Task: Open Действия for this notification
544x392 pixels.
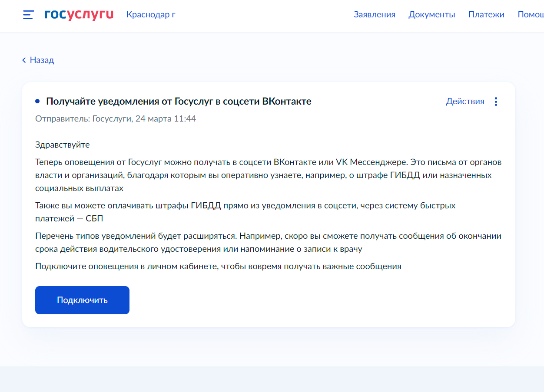Action: pyautogui.click(x=464, y=101)
